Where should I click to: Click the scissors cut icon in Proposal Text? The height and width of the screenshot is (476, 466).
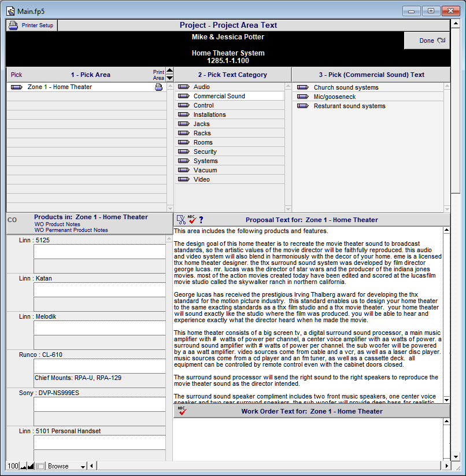coord(181,220)
